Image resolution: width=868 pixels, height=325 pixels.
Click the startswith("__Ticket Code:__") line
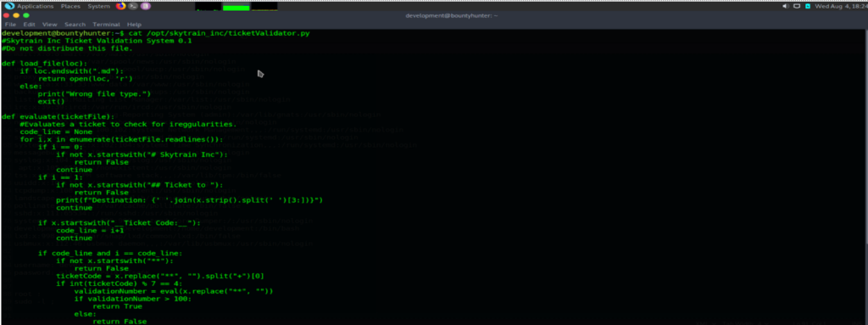[x=119, y=223]
